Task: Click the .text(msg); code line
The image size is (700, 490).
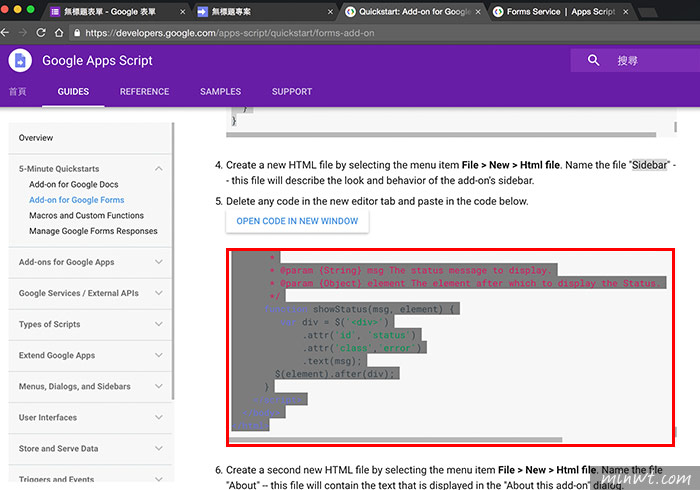Action: point(332,361)
